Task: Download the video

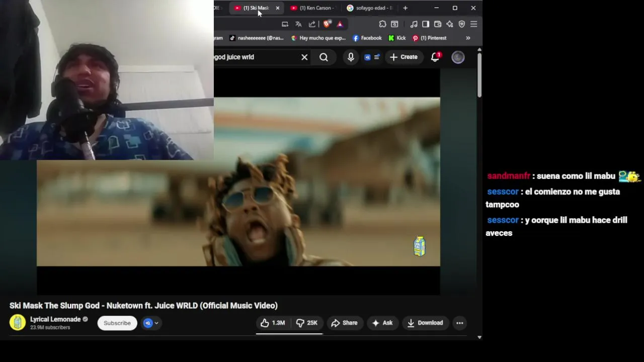Action: (x=425, y=323)
